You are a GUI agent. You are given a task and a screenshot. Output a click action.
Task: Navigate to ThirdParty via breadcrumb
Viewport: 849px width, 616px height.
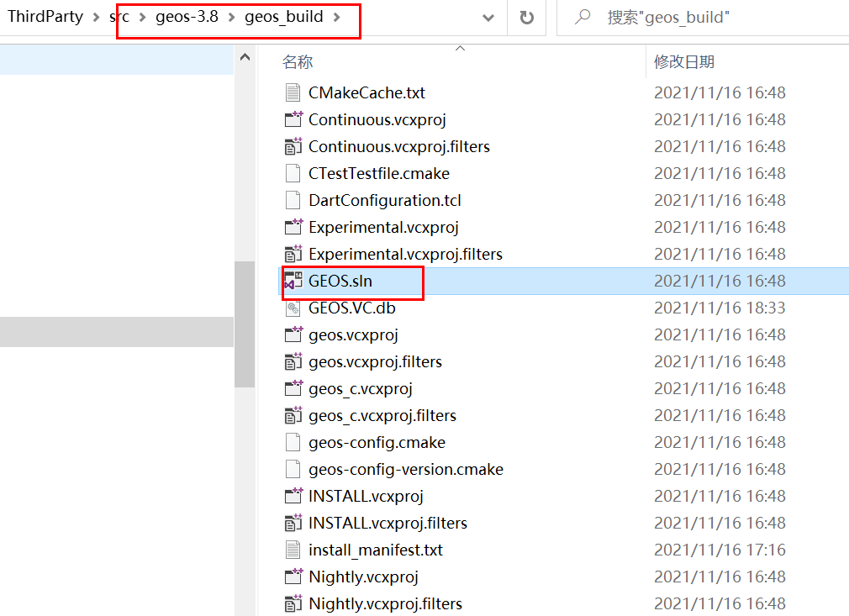click(x=45, y=15)
